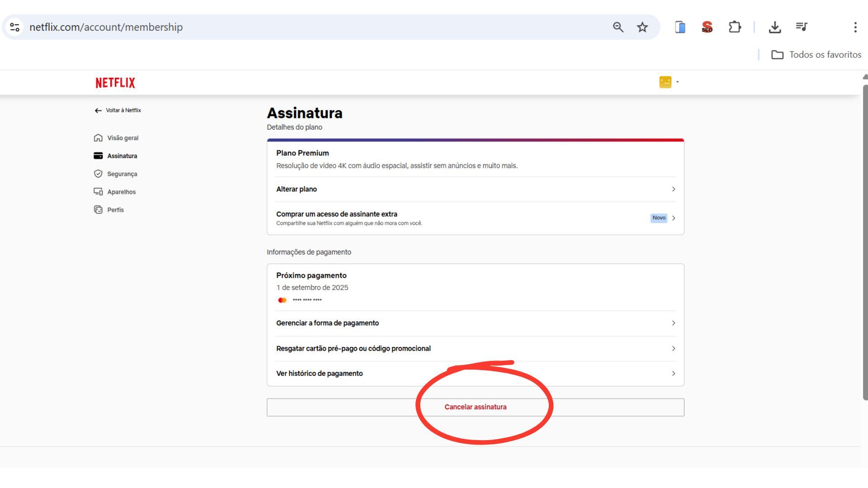This screenshot has height=488, width=868.
Task: Click the Todos os favoritos folder icon
Action: pos(777,55)
